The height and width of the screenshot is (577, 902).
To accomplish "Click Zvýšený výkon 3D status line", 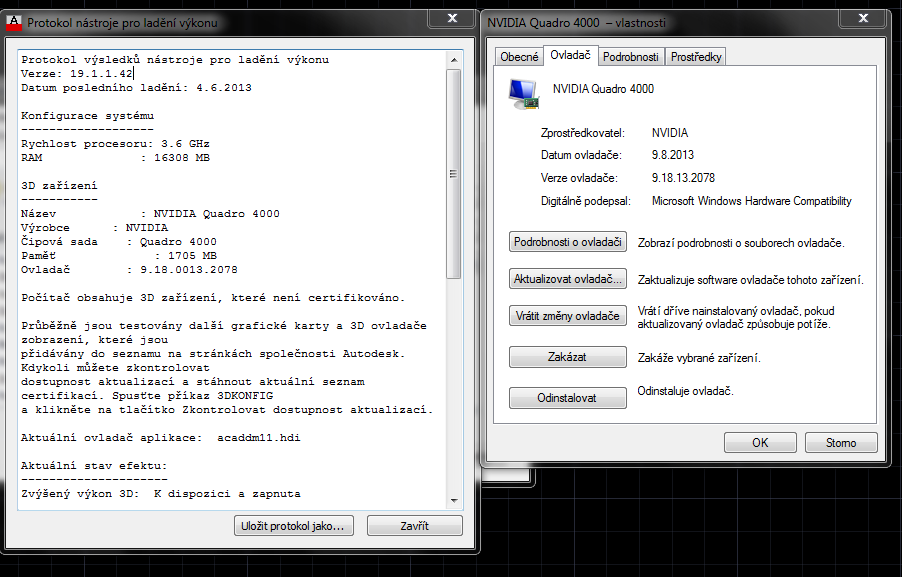I will (160, 494).
